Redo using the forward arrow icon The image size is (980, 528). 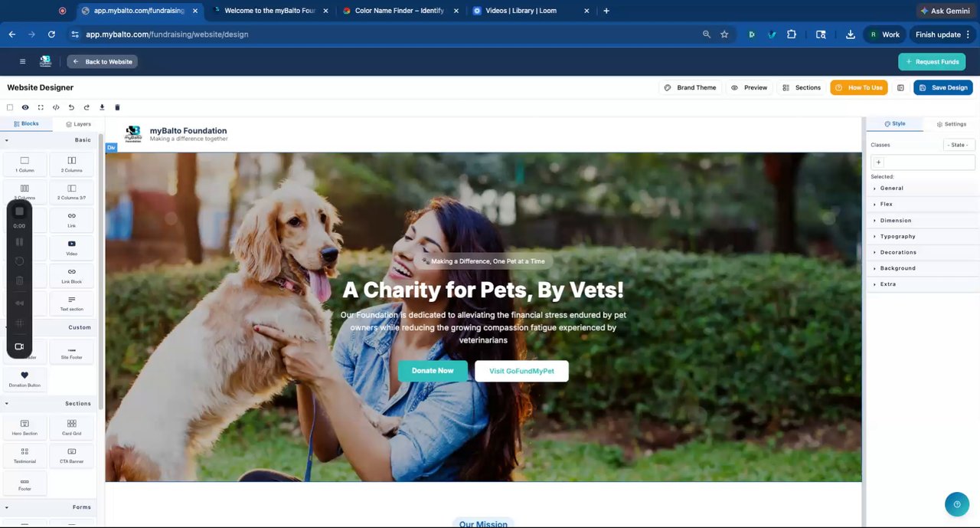pyautogui.click(x=87, y=107)
